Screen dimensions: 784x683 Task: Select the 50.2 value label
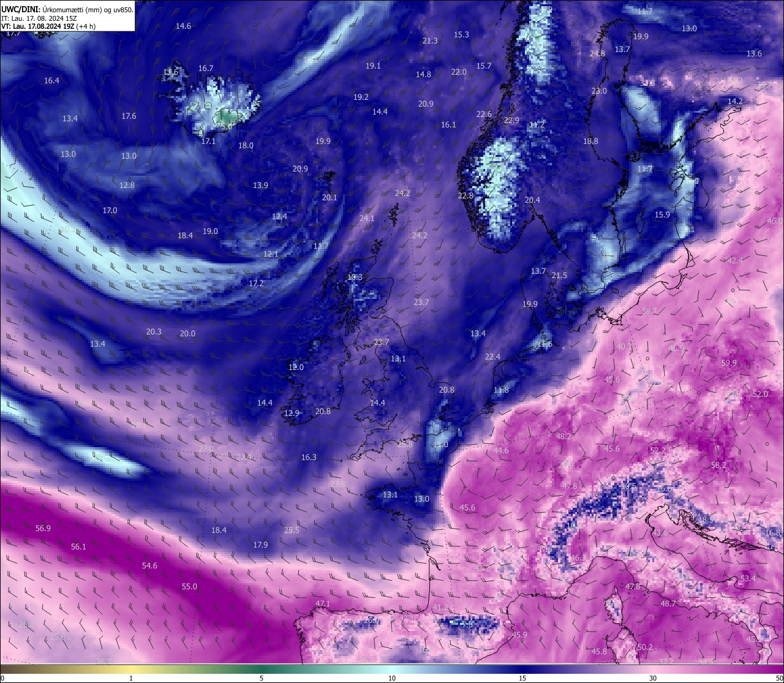tap(645, 647)
